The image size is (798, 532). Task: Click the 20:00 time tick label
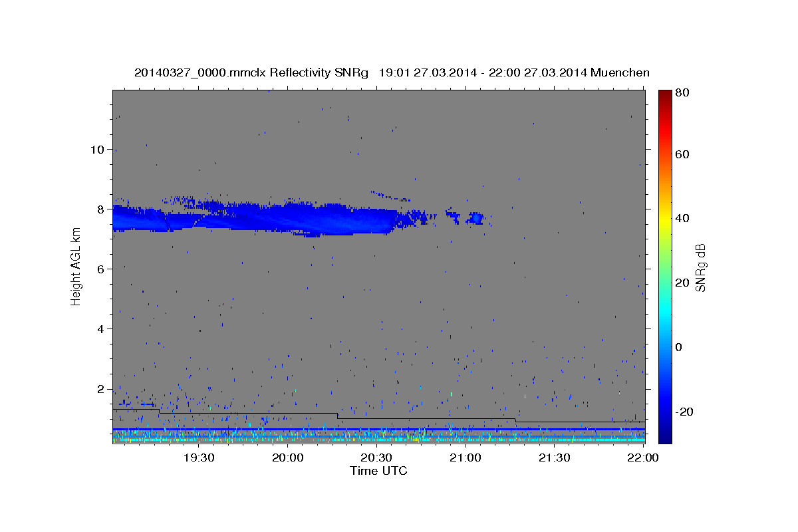[x=287, y=458]
